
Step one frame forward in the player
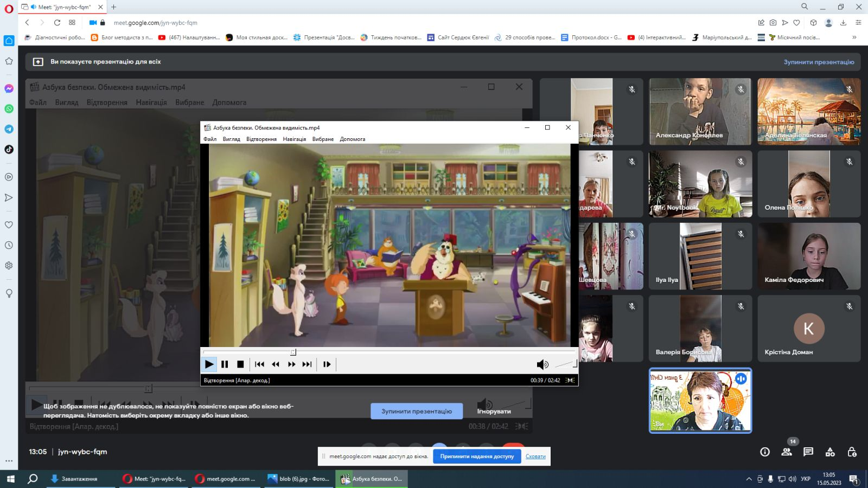327,364
